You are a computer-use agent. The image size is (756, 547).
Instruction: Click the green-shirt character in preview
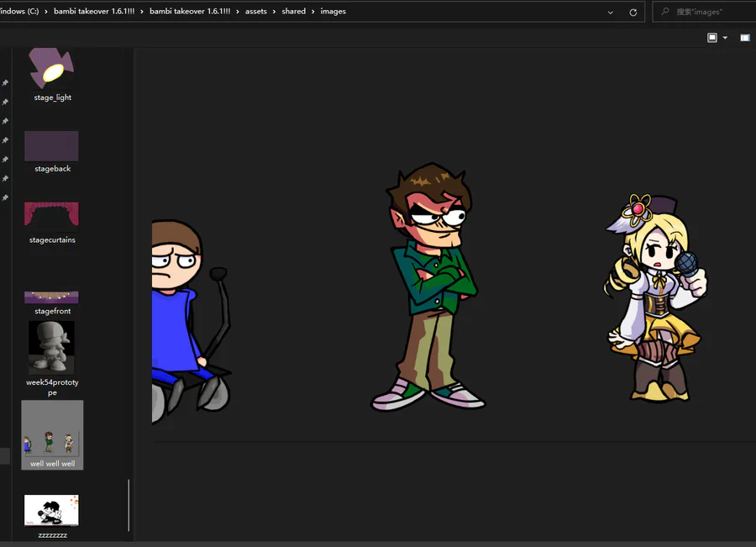[428, 287]
